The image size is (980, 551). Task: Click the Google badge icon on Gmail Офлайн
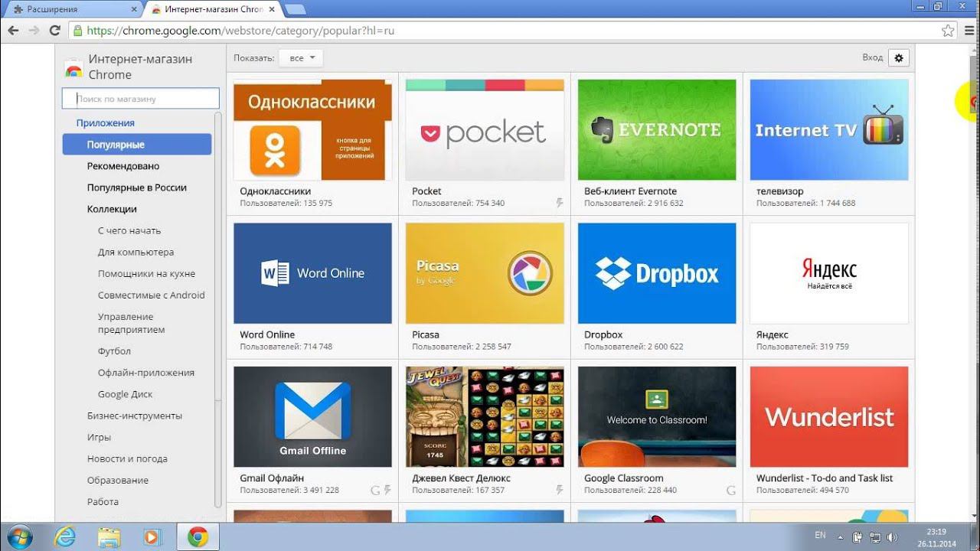coord(375,490)
